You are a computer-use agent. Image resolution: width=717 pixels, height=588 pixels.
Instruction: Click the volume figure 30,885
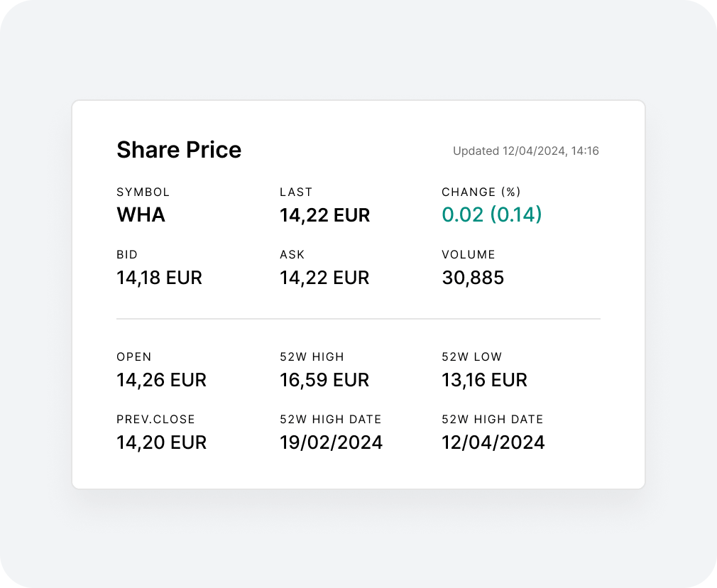(x=473, y=278)
